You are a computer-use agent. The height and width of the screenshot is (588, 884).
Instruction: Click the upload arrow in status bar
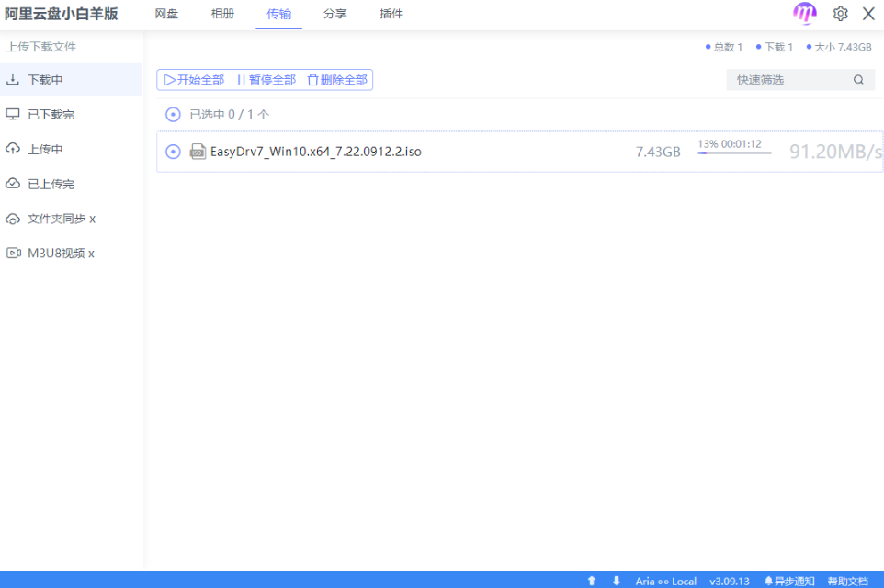coord(592,581)
